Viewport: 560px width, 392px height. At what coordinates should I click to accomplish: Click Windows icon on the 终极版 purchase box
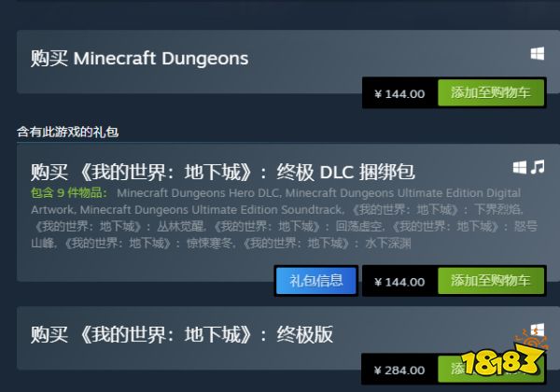538,329
